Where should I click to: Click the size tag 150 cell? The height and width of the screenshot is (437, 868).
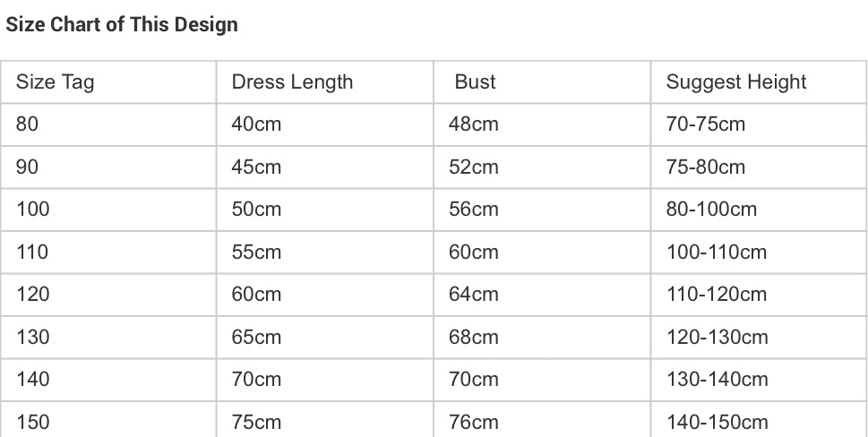[x=33, y=422]
